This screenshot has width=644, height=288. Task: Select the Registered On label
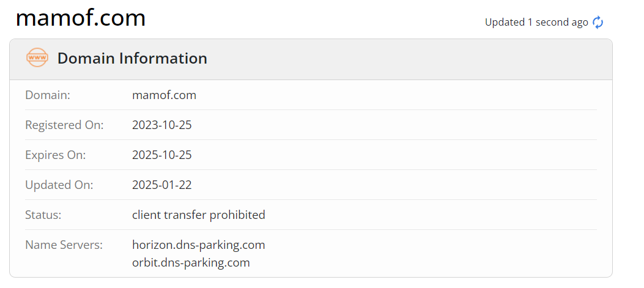(64, 125)
